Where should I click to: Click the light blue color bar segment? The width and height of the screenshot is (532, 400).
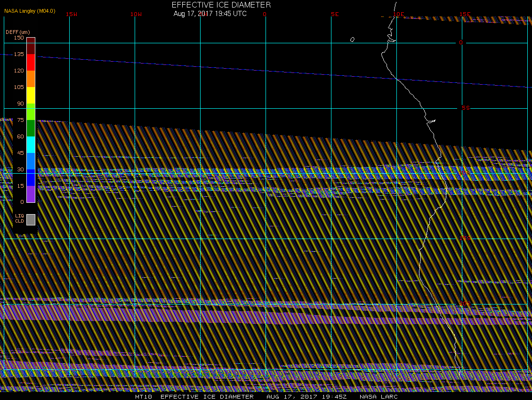(x=31, y=161)
